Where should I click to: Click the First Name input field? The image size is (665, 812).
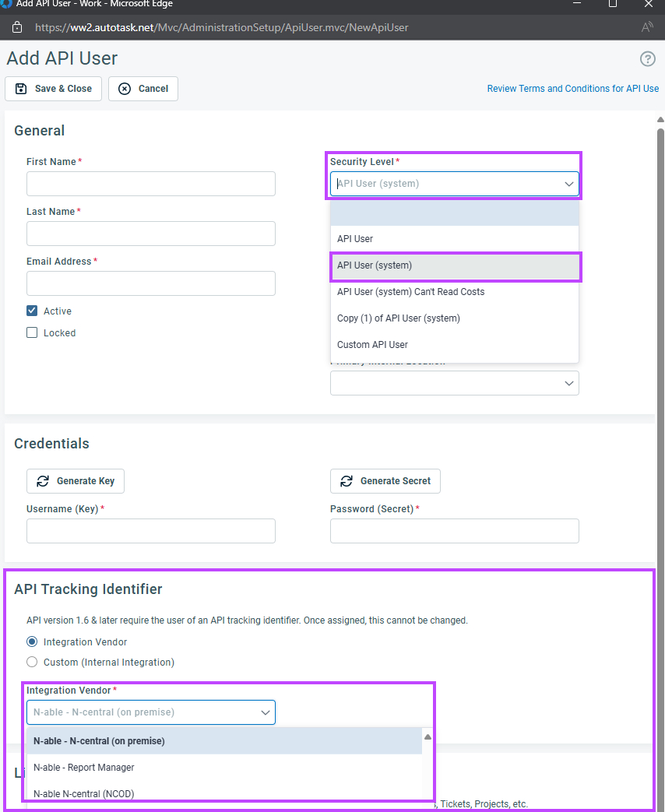click(x=151, y=184)
